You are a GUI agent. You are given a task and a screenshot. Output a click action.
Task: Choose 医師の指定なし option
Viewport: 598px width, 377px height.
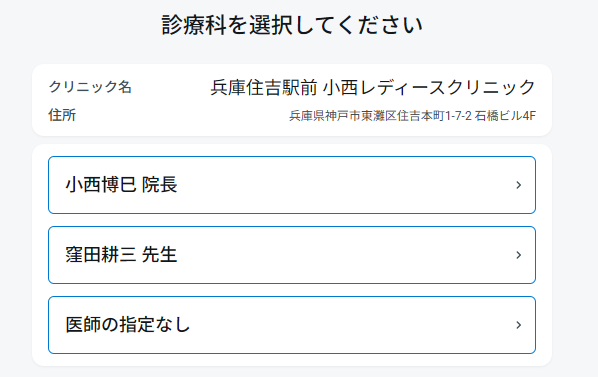coord(292,325)
